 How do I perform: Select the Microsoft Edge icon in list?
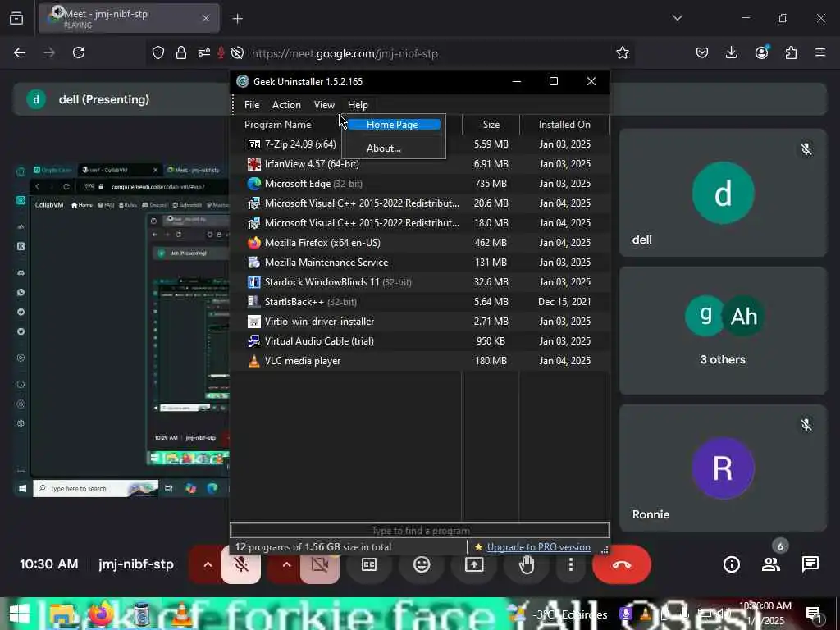click(x=254, y=184)
